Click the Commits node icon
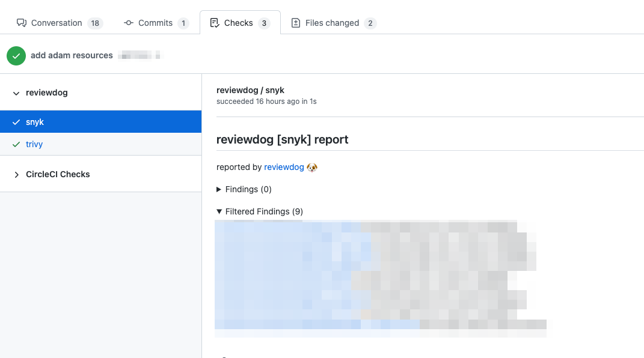The height and width of the screenshot is (358, 644). 129,23
